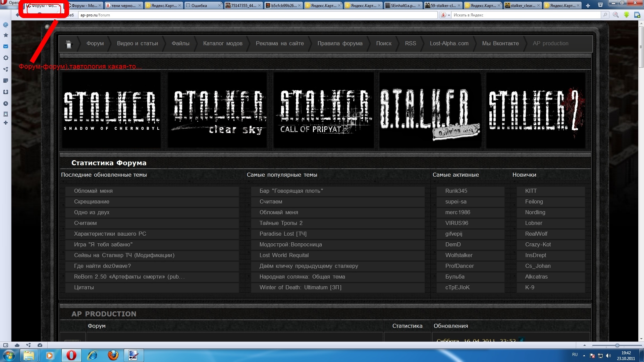Click the S.T.A.L.K.E.R. 2 banner
This screenshot has width=644, height=362.
pos(536,110)
